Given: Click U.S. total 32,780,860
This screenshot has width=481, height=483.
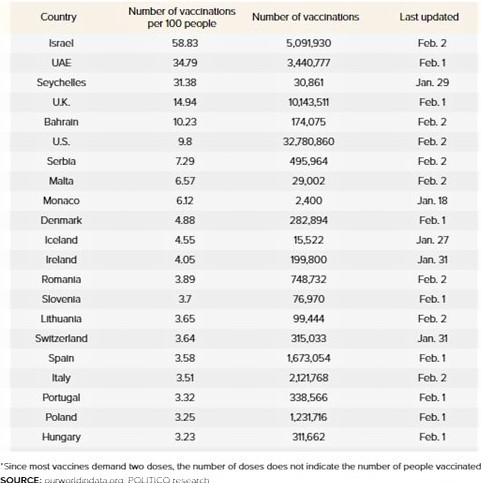Looking at the screenshot, I should click(x=309, y=142).
